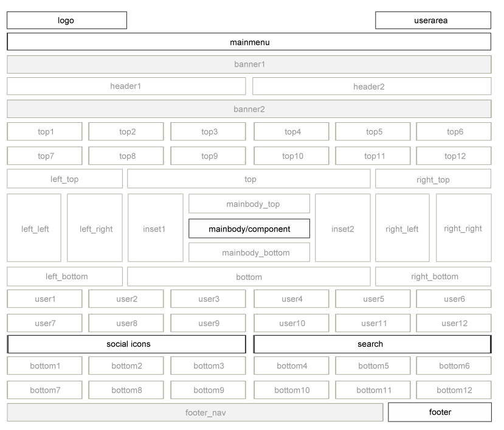Click the inset1 position box
This screenshot has width=504, height=430.
coord(156,227)
